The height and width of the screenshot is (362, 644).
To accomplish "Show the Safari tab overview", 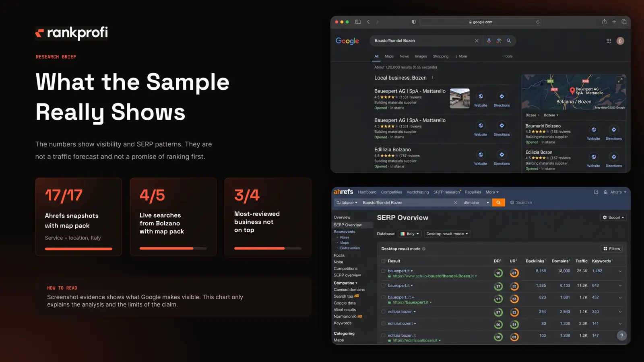I will pyautogui.click(x=624, y=22).
